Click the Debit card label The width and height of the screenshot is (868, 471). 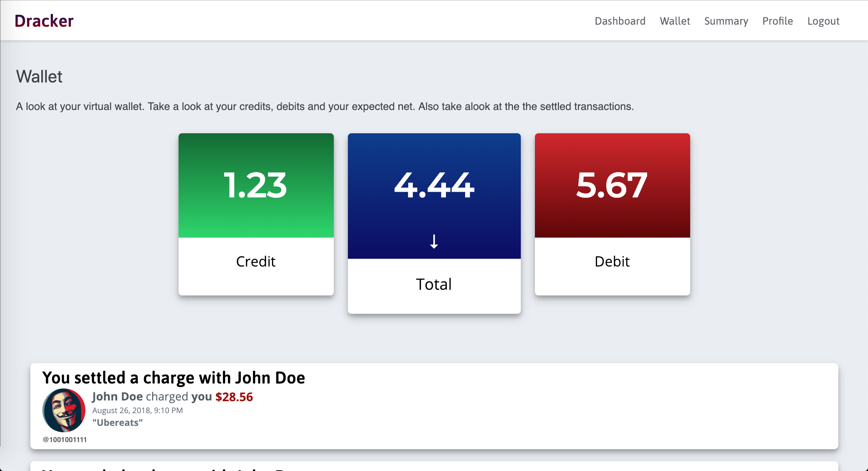[x=612, y=262]
